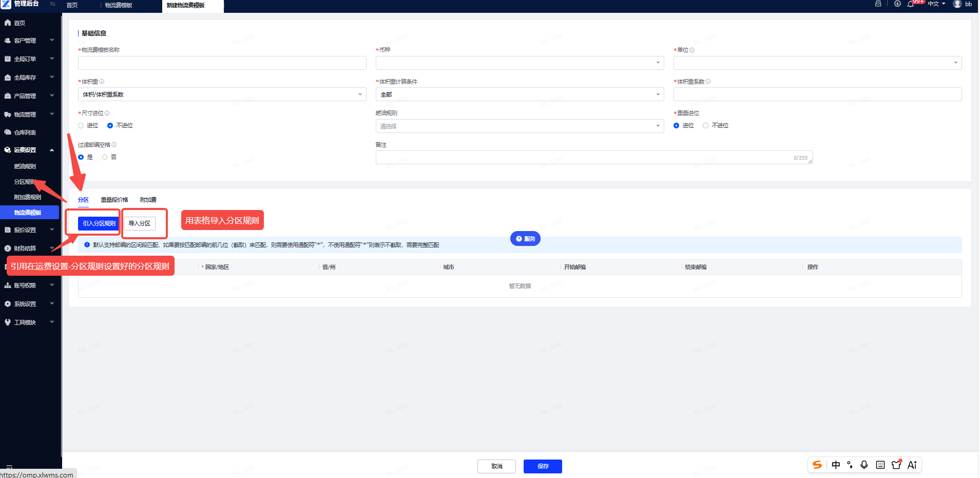Click the microphone voice input icon
Viewport: 980px width, 478px height.
click(864, 465)
